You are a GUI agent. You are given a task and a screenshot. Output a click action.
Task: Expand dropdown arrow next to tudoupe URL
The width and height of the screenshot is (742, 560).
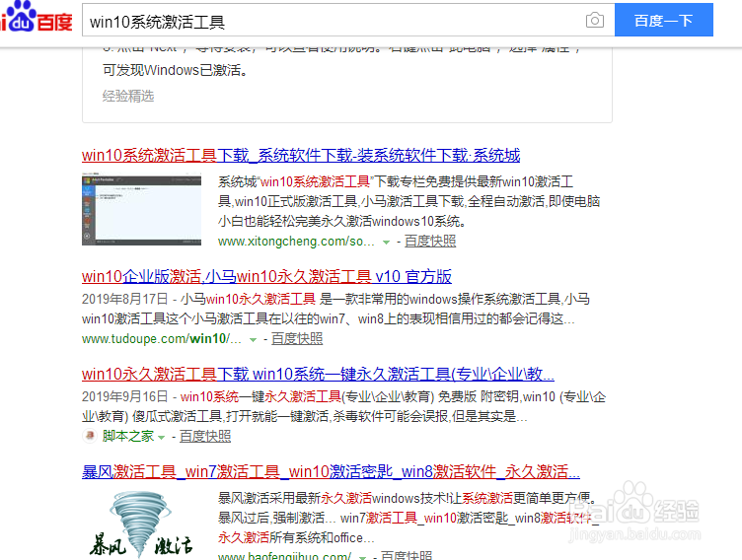254,339
